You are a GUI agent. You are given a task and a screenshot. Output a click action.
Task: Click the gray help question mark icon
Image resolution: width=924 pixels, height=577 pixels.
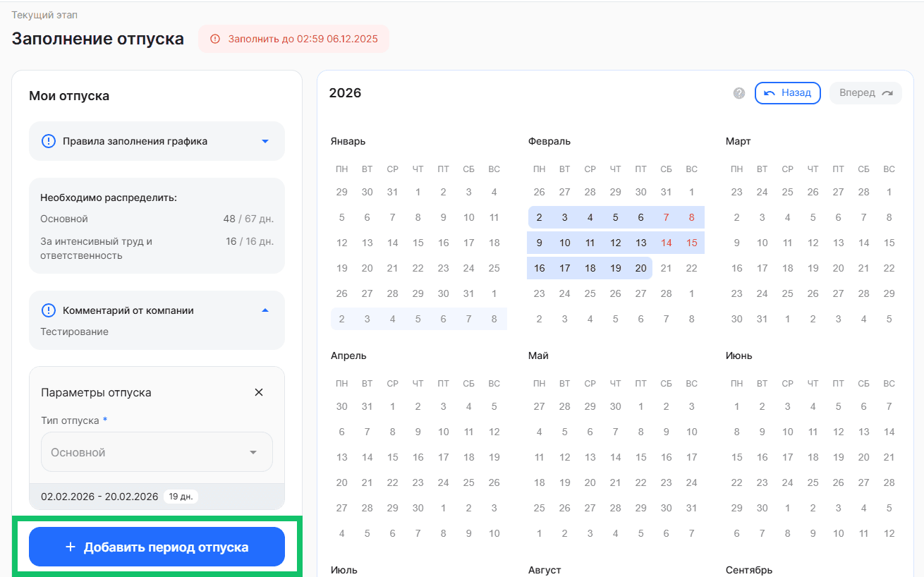pyautogui.click(x=738, y=93)
